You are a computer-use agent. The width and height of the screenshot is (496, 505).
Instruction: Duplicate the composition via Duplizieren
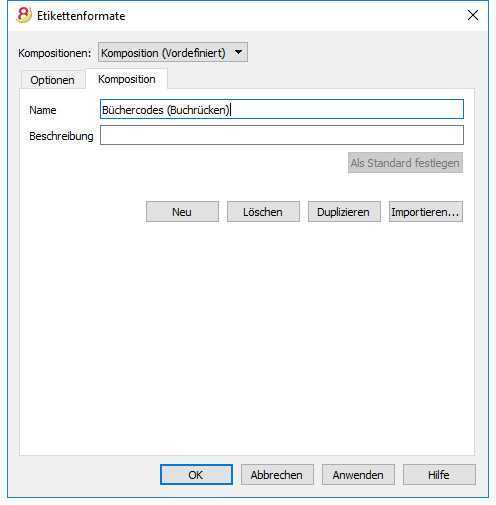click(344, 212)
